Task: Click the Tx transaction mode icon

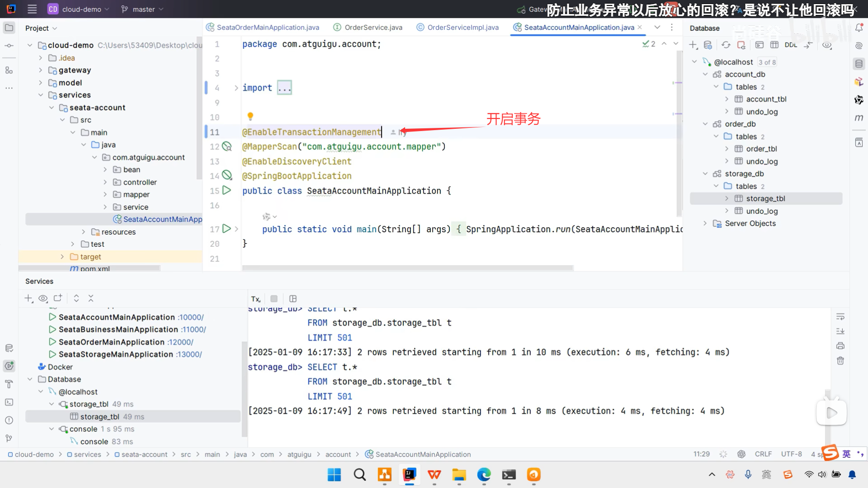Action: click(255, 299)
